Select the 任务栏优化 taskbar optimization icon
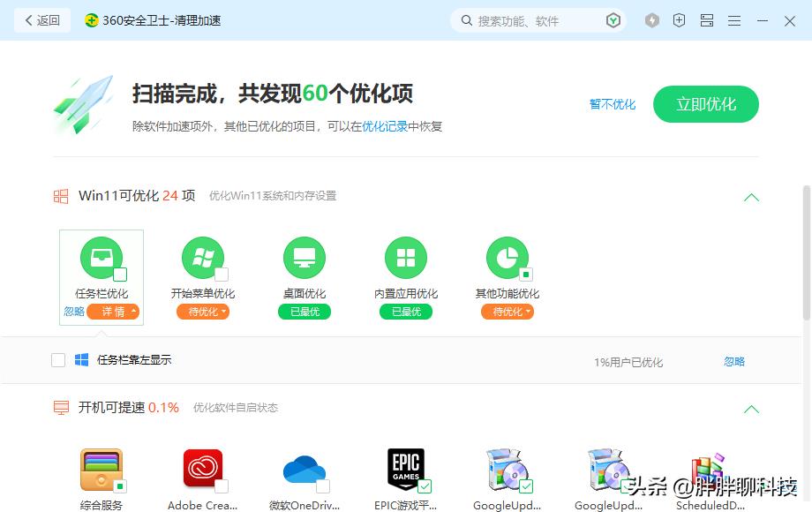Viewport: 812px width, 512px height. coord(101,259)
